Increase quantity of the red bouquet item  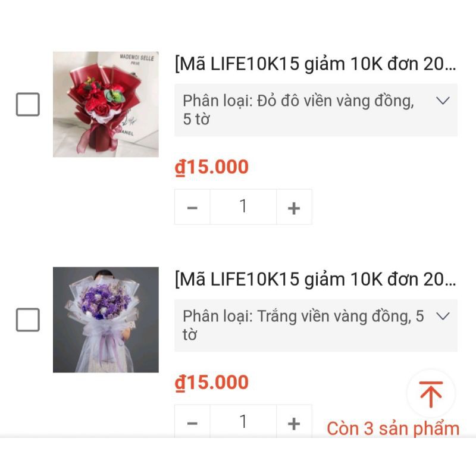tap(294, 207)
